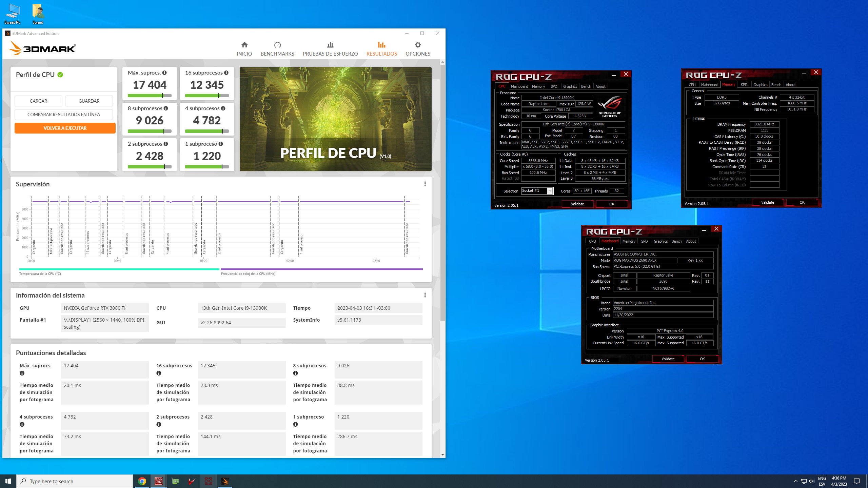Click taskbar search box
This screenshot has width=868, height=488.
coord(75,481)
